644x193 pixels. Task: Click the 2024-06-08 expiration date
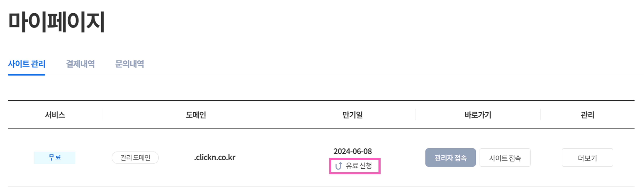[x=352, y=151]
